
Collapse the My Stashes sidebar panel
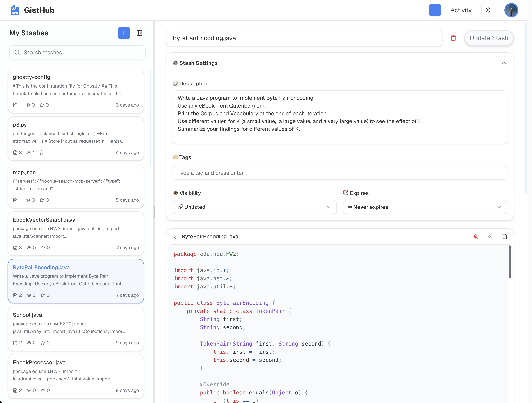[139, 33]
